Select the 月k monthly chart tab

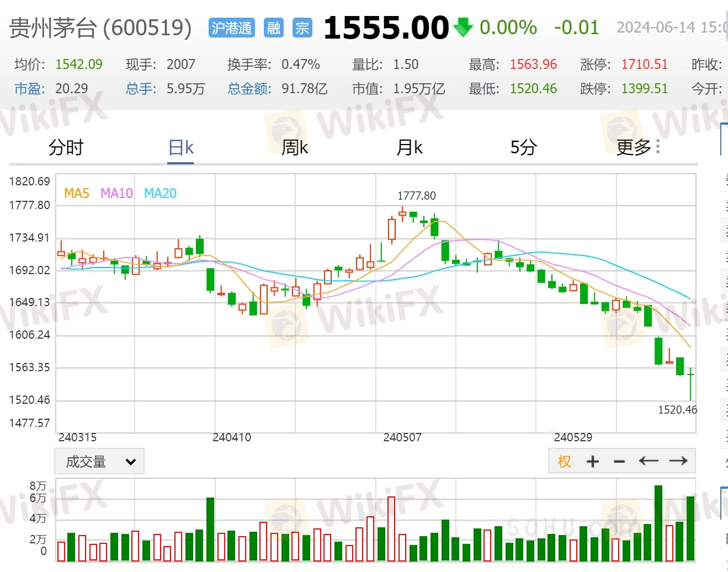click(409, 147)
